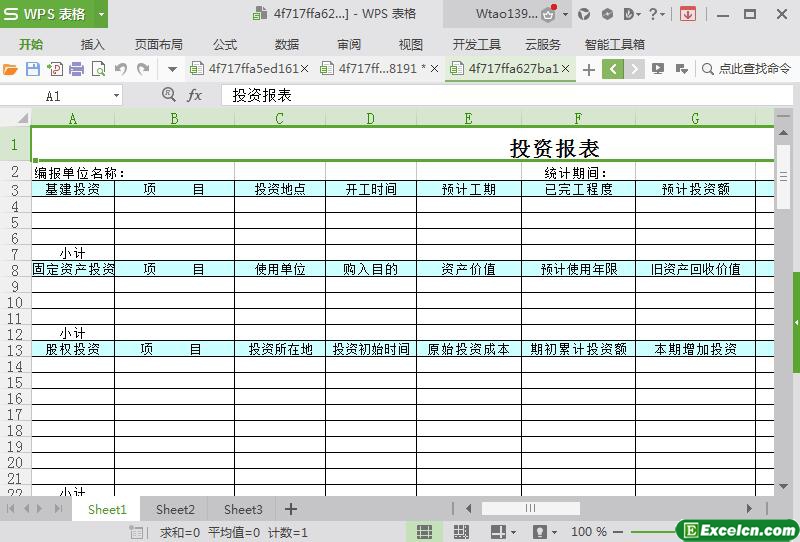800x542 pixels.
Task: Click the Undo arrow icon
Action: tap(121, 68)
